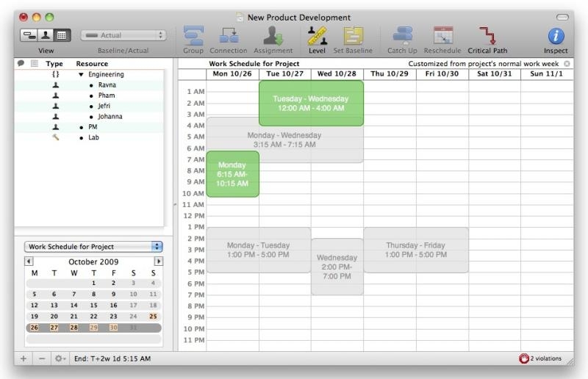This screenshot has width=588, height=379.
Task: Select October 25 in mini calendar
Action: (x=153, y=317)
